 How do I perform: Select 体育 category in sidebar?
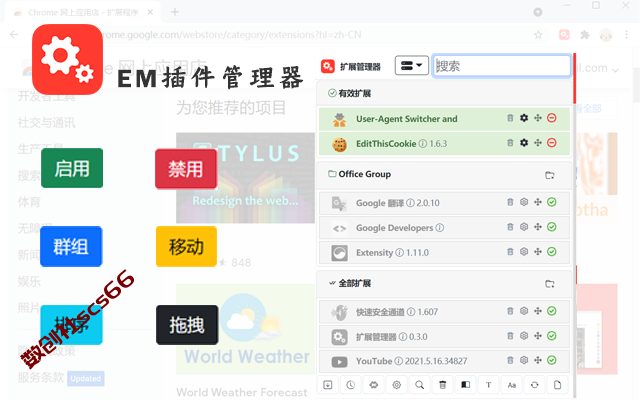[x=29, y=202]
